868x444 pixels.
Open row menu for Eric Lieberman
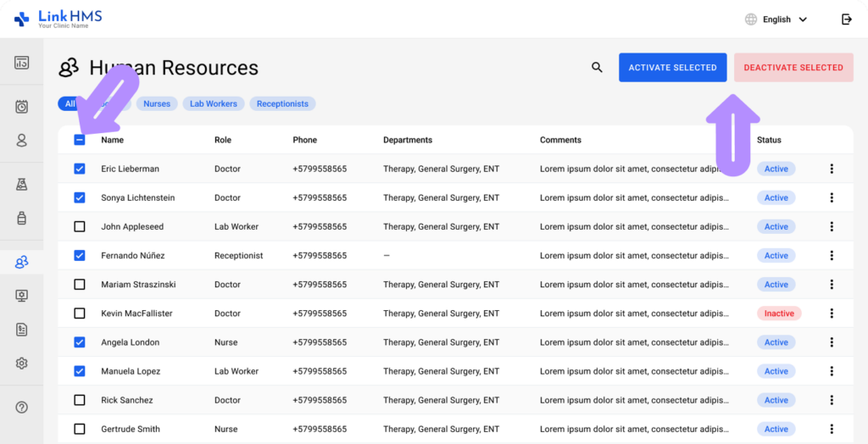(x=832, y=169)
